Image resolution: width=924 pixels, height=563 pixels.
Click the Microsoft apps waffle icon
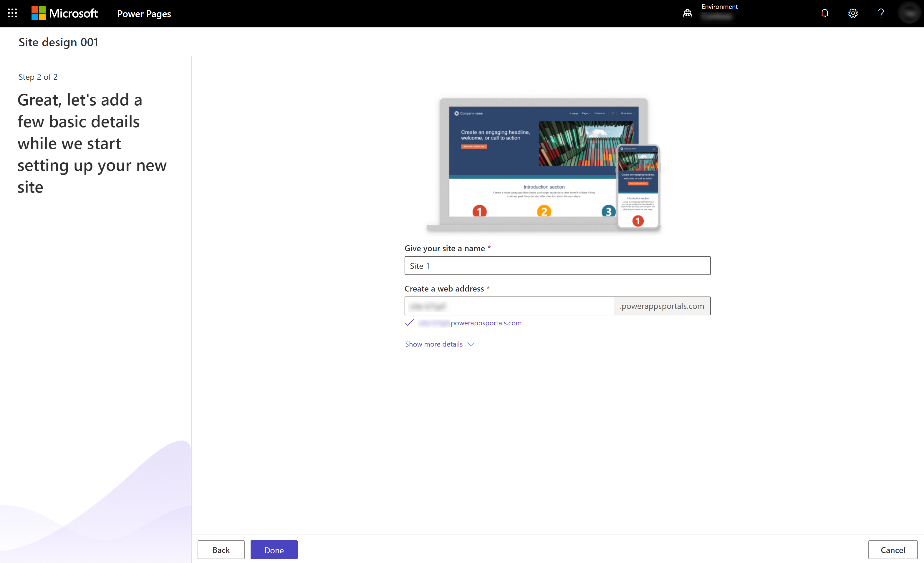[x=13, y=13]
